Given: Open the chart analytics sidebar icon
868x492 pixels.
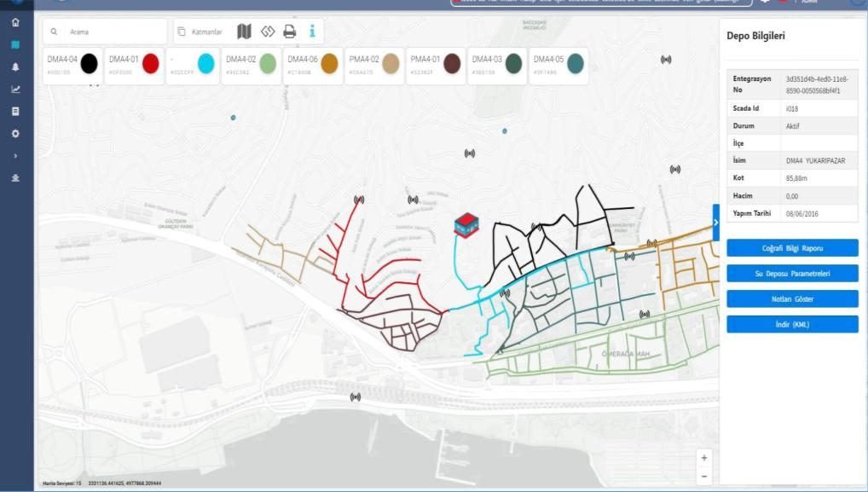Looking at the screenshot, I should click(x=15, y=89).
